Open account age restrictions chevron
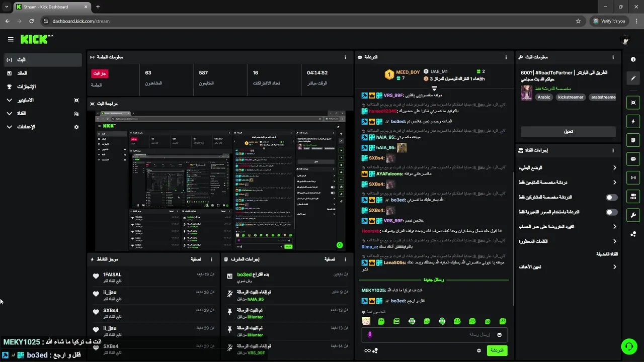644x362 pixels. 614,227
